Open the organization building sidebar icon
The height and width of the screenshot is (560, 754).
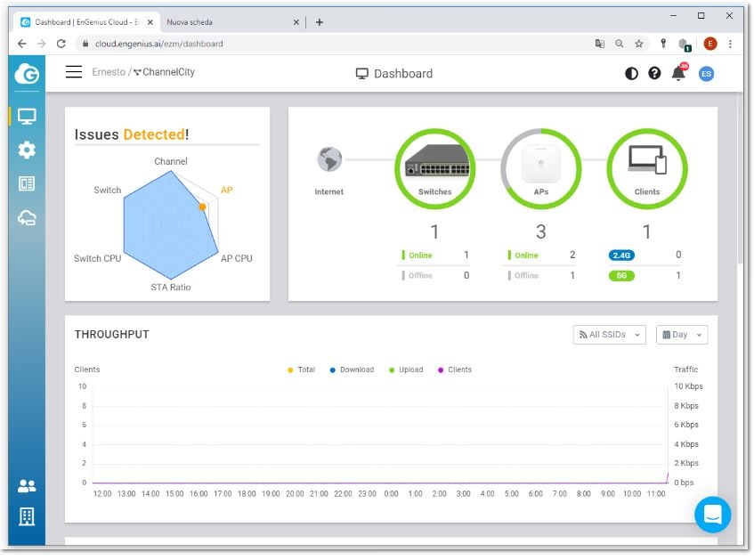[x=27, y=516]
